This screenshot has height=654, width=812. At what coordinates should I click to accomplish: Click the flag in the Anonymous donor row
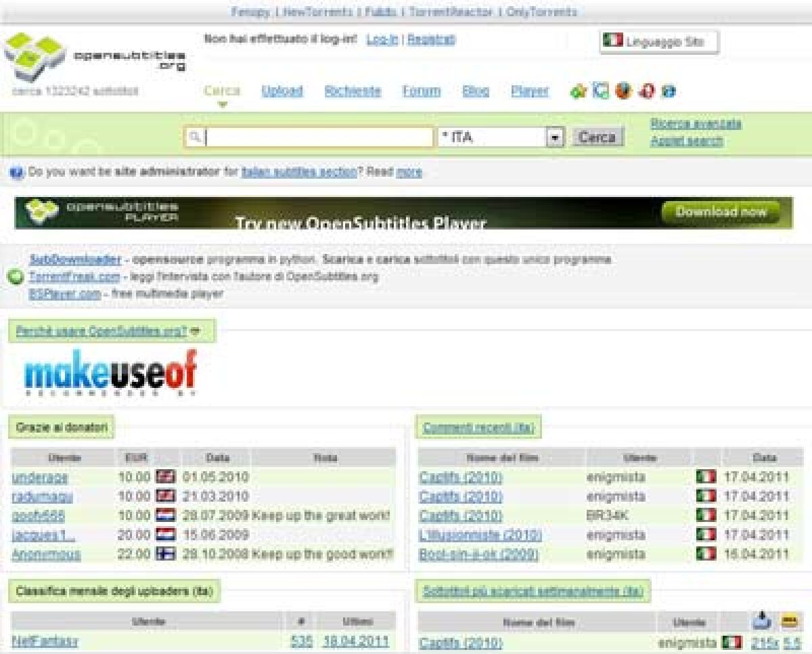[165, 554]
